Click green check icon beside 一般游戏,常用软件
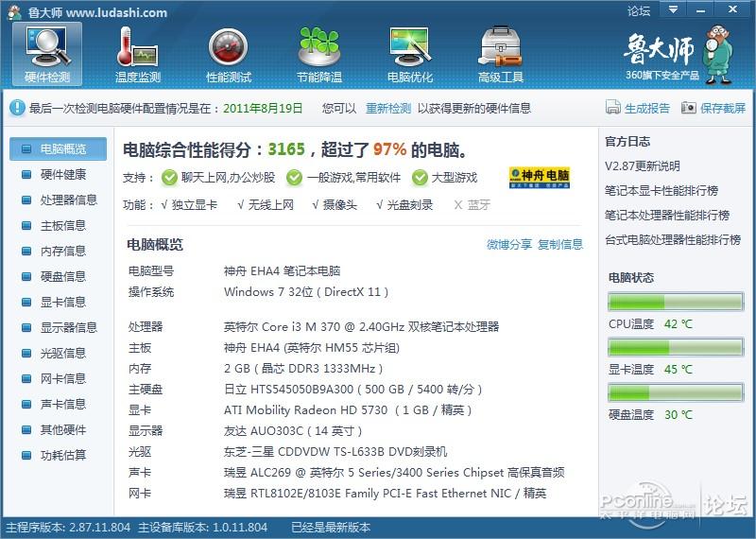This screenshot has width=756, height=539. click(294, 178)
